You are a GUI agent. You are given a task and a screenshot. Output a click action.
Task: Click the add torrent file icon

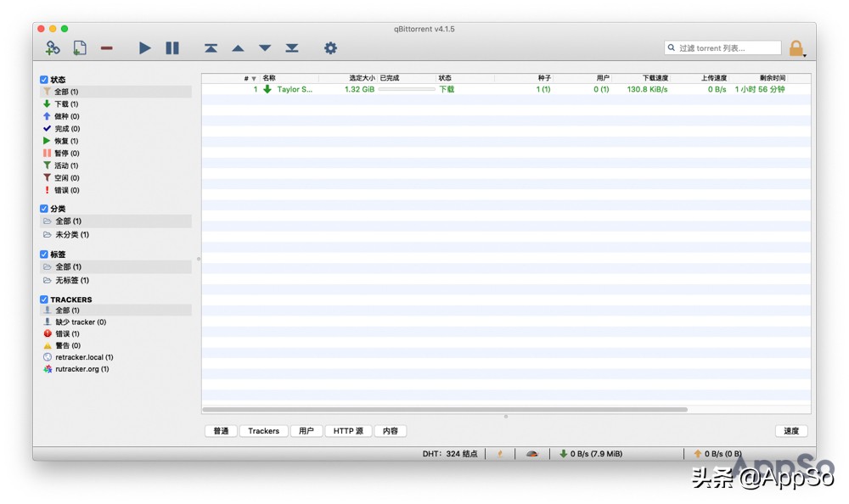[x=79, y=48]
